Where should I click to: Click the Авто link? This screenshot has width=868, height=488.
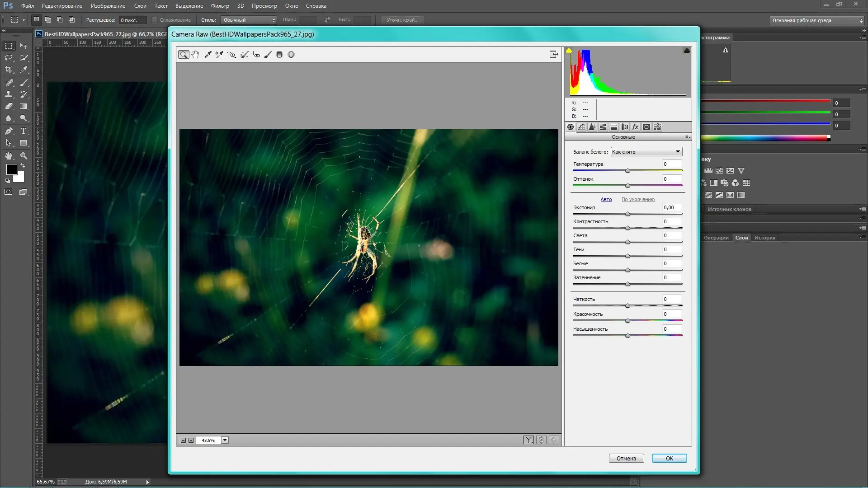pos(606,199)
